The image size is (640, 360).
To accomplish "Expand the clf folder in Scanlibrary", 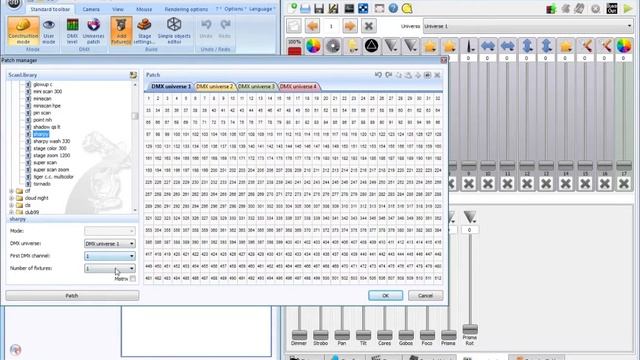I will [x=11, y=191].
